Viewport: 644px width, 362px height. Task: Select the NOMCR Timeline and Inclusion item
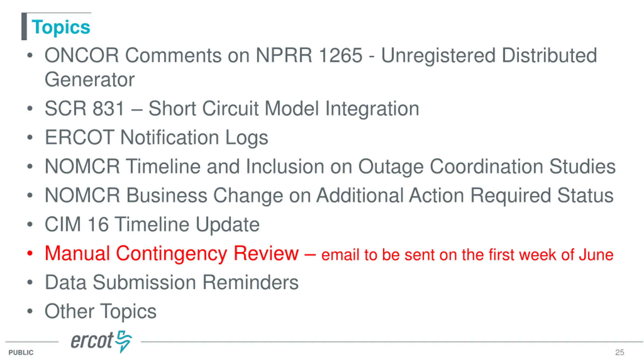point(330,166)
